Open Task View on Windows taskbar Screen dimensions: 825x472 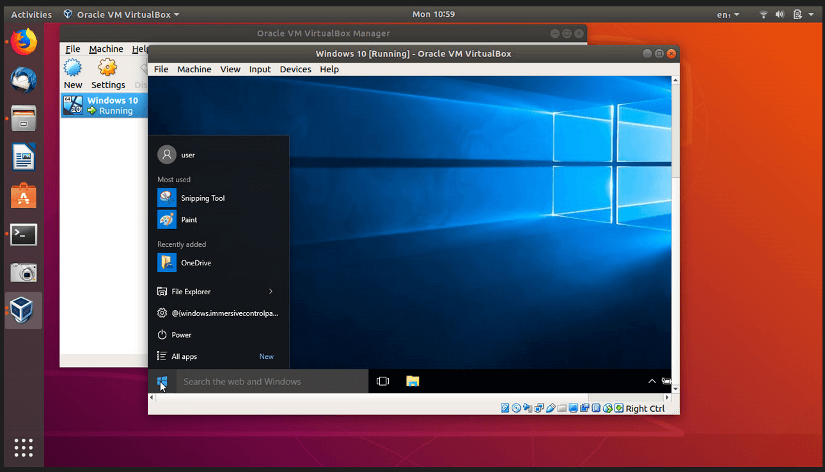click(383, 381)
